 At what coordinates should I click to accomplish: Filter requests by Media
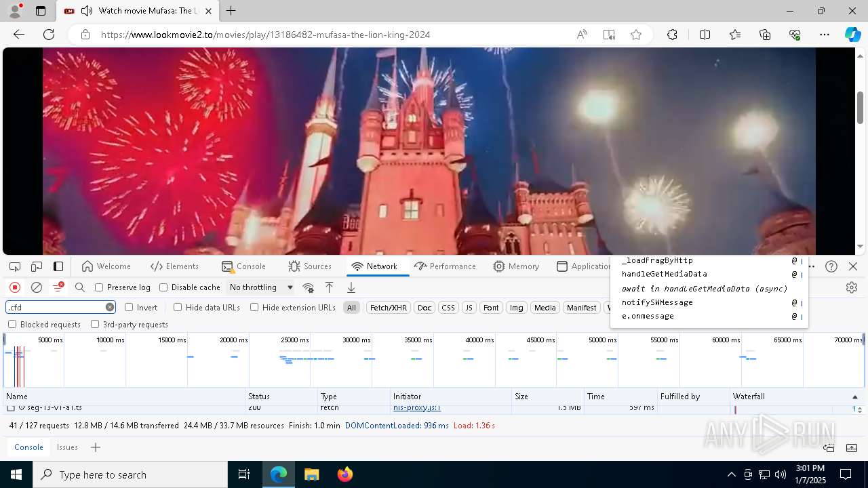coord(545,308)
